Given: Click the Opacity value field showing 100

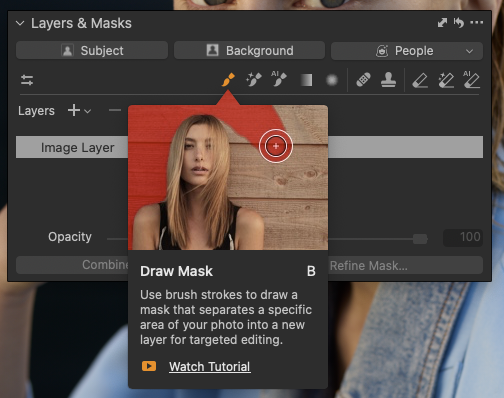Looking at the screenshot, I should click(463, 237).
